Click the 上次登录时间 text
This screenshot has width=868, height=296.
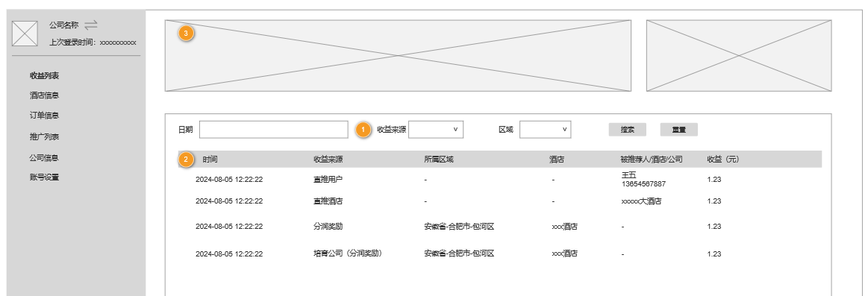click(x=93, y=42)
